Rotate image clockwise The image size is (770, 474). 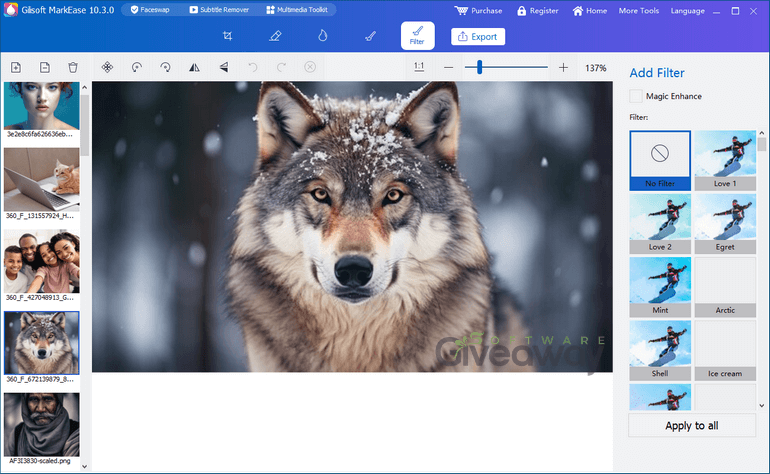click(x=165, y=67)
